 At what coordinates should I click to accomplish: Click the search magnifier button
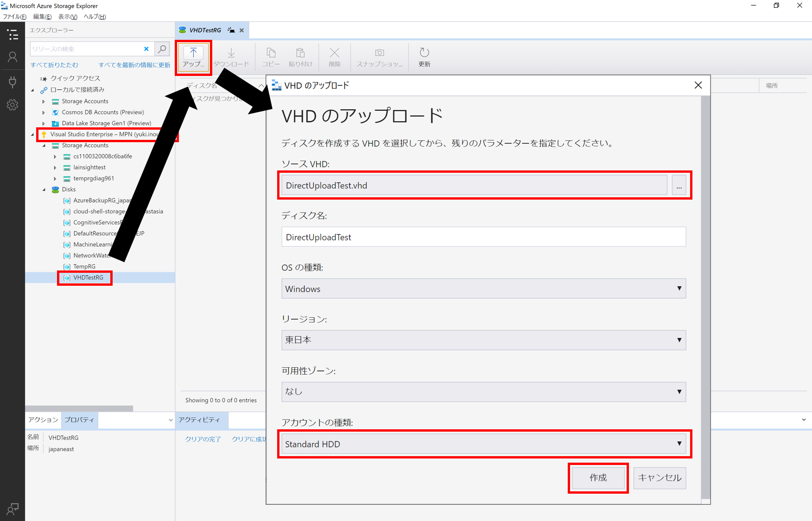[162, 49]
